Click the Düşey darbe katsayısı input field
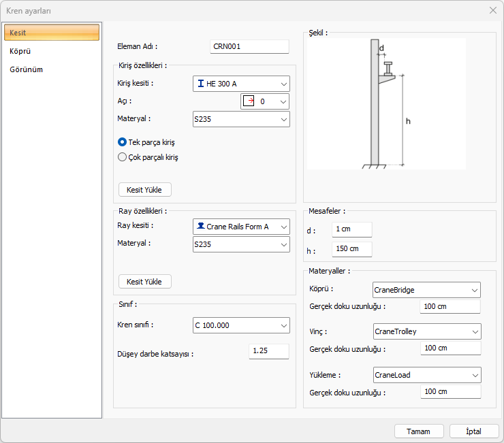Viewport: 504px width, 443px height. pos(268,351)
